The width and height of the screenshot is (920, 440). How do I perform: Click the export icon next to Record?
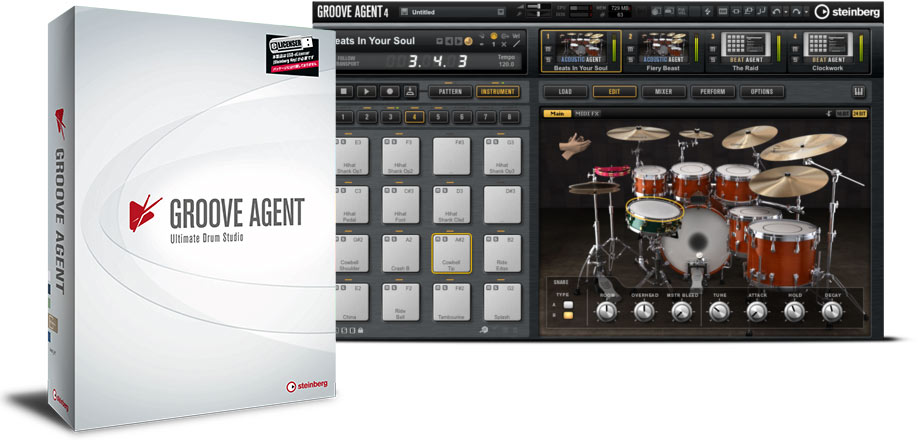[410, 92]
